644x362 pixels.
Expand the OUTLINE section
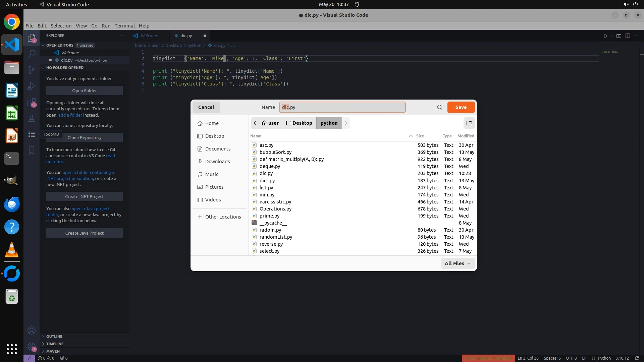click(54, 337)
